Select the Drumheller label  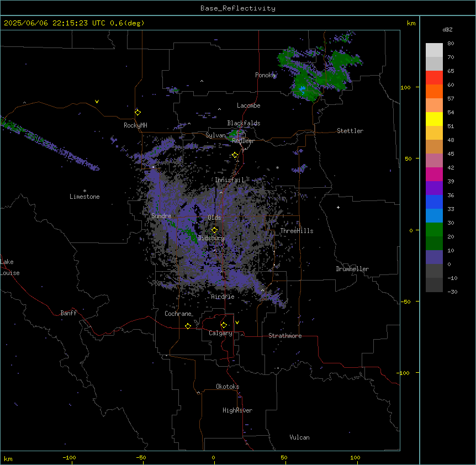pos(352,269)
